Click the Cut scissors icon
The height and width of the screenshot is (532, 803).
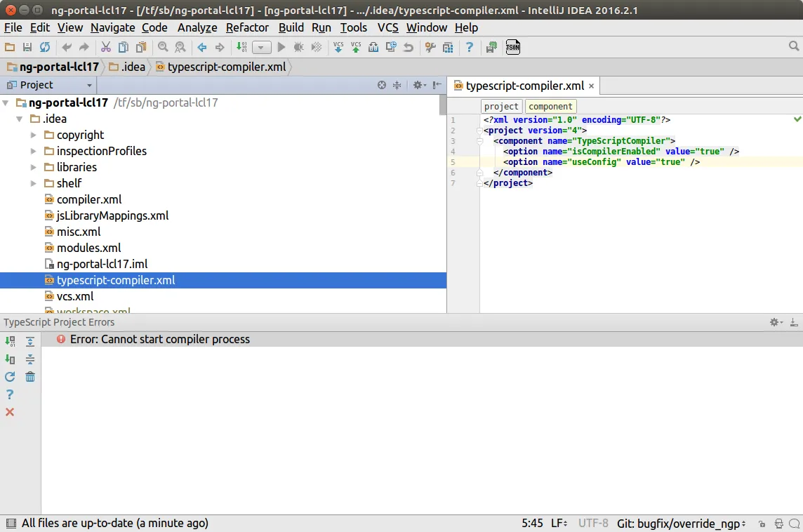[106, 47]
